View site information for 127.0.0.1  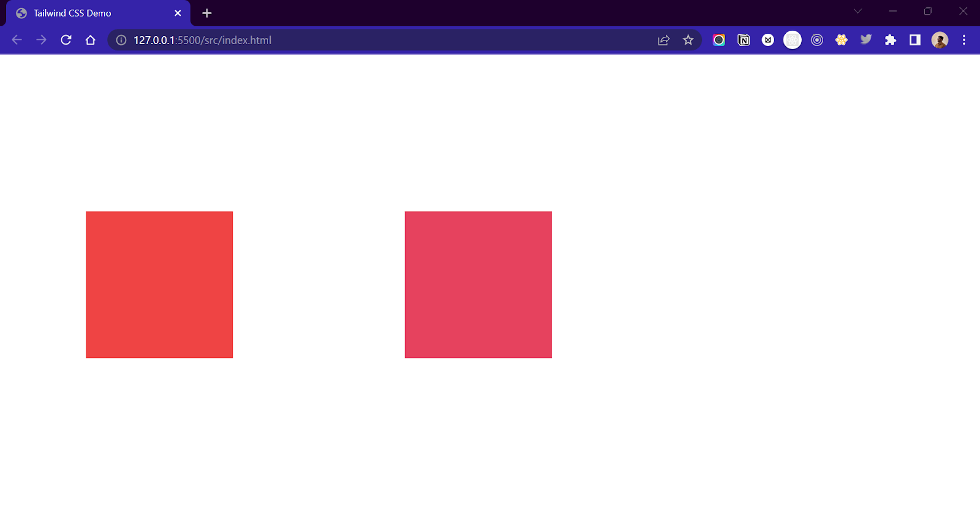(121, 40)
